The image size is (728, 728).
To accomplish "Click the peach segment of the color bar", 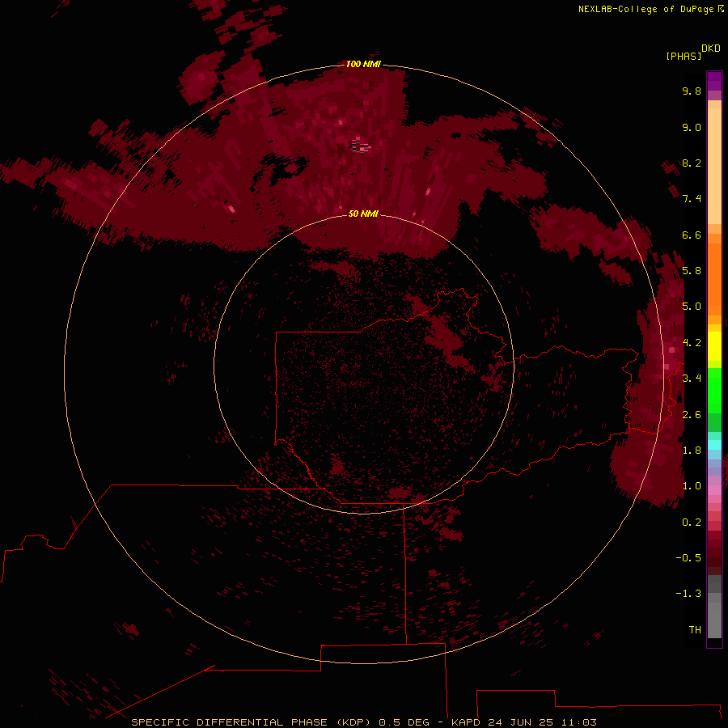I will click(714, 165).
